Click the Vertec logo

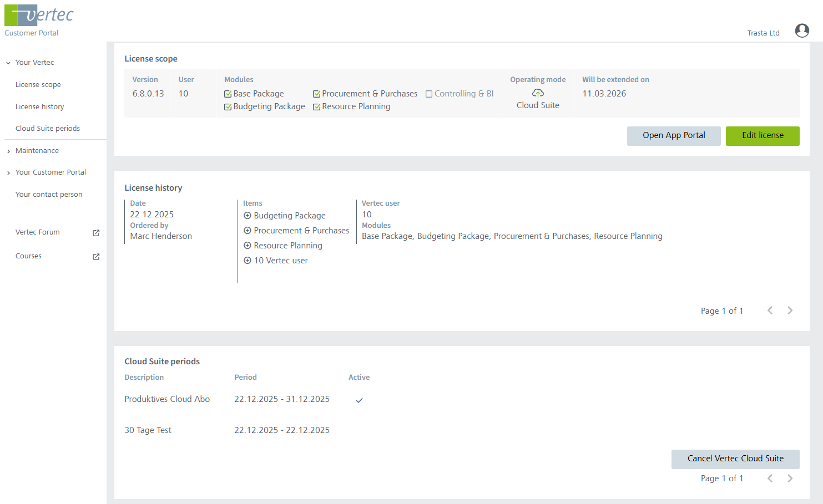click(x=39, y=16)
